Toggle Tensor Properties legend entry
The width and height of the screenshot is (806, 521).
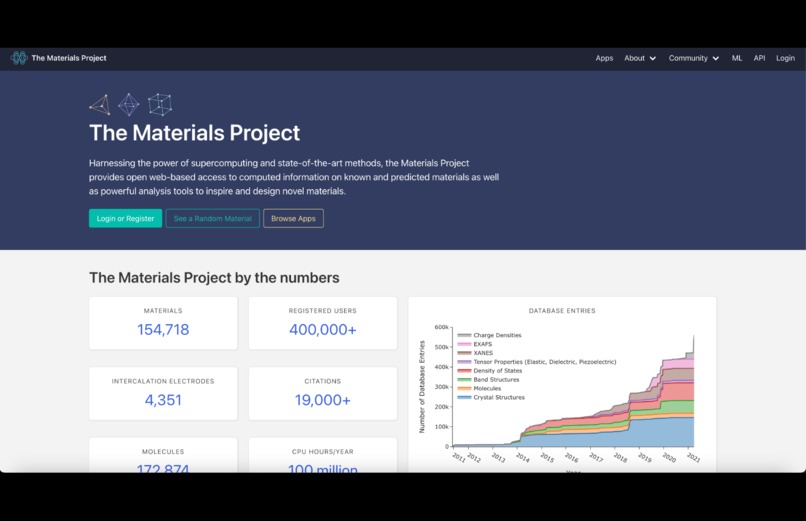point(537,362)
